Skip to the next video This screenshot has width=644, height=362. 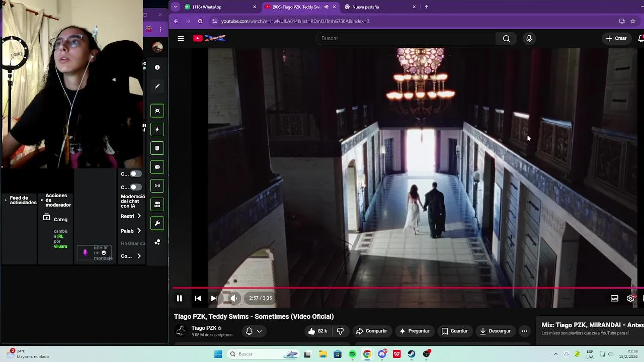click(x=214, y=298)
